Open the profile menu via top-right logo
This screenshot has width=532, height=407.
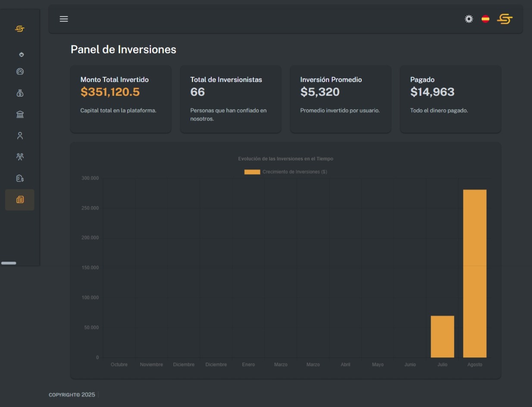(x=505, y=19)
